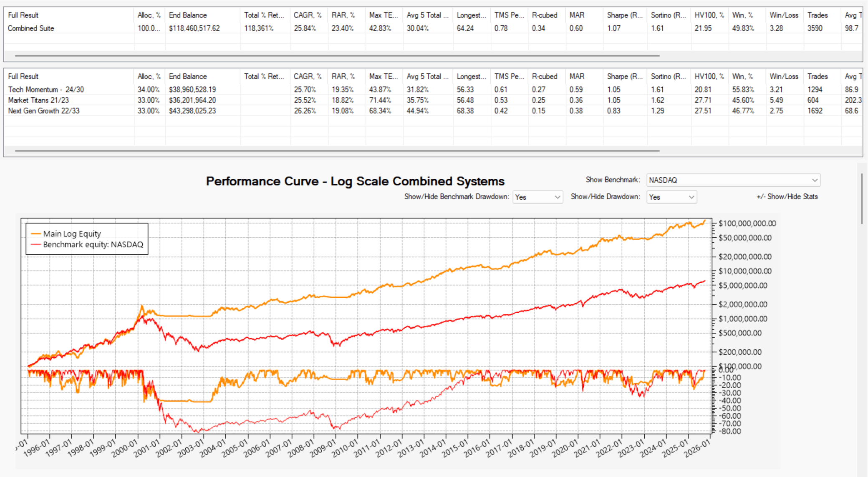Click the top table horizontal scrollbar

pos(337,55)
